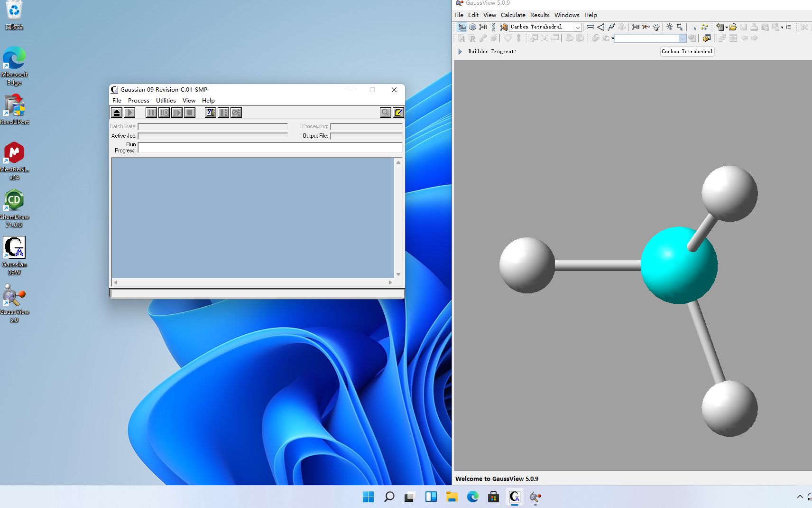Open the Process menu in Gaussian 09
Screen dimensions: 812x508
tap(138, 101)
